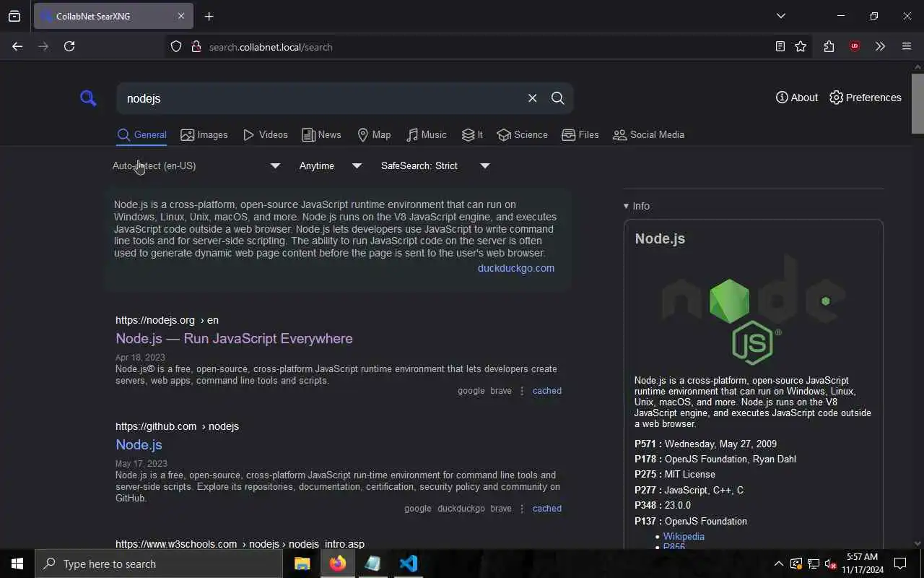Click the page vertical scrollbar thumb

(x=918, y=103)
